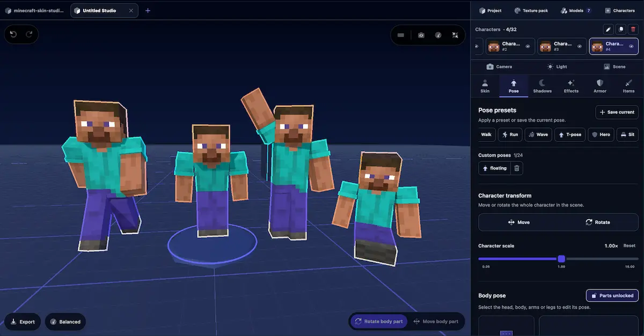Select Move character transform
644x336 pixels.
coord(518,222)
